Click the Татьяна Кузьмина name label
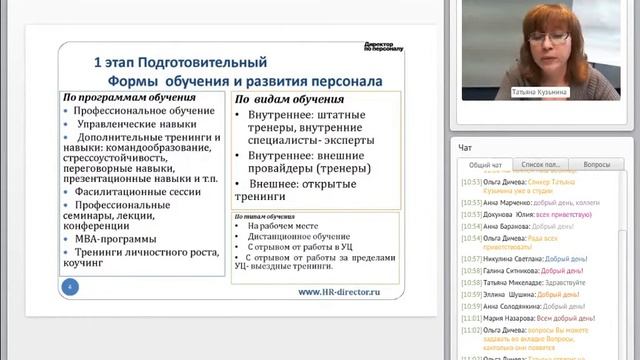 [x=539, y=92]
